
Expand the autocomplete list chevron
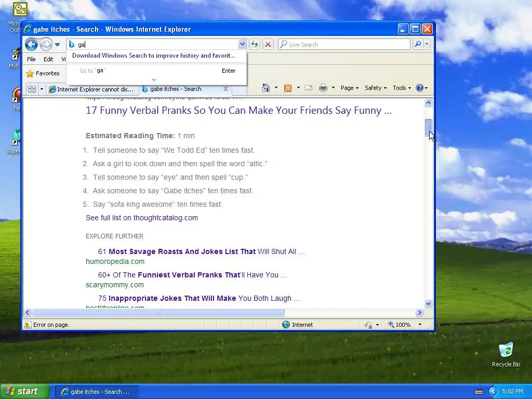click(x=154, y=80)
